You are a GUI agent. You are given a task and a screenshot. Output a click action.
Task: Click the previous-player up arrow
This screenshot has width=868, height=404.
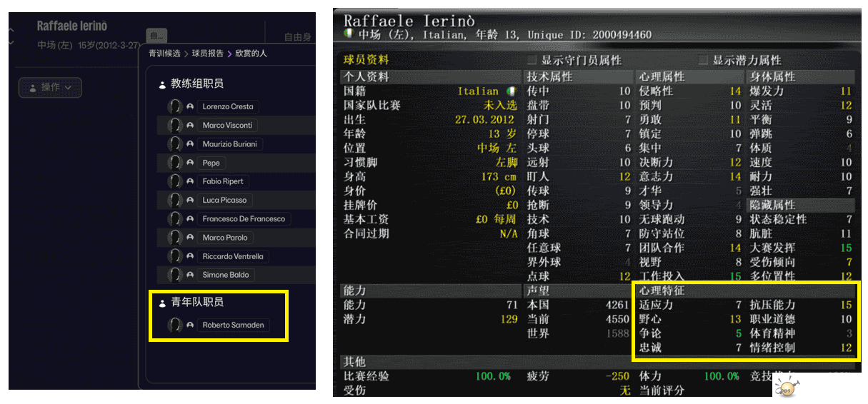click(11, 30)
